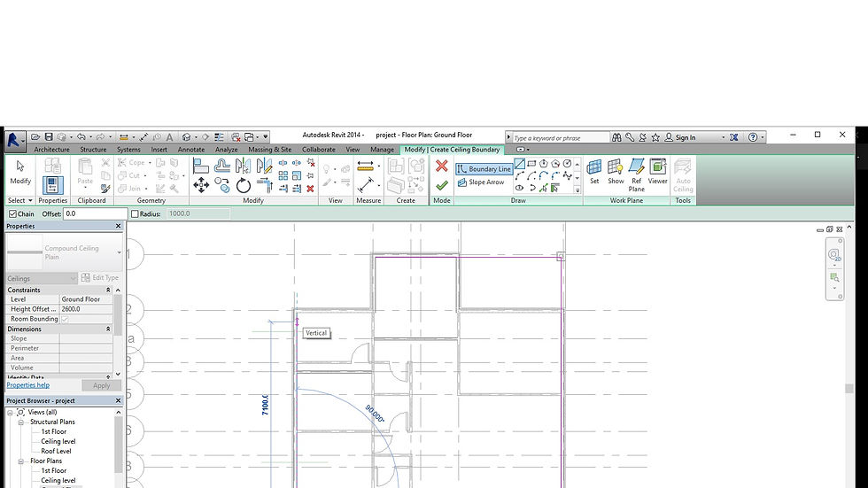Select the Ellipse draw tool

click(519, 188)
